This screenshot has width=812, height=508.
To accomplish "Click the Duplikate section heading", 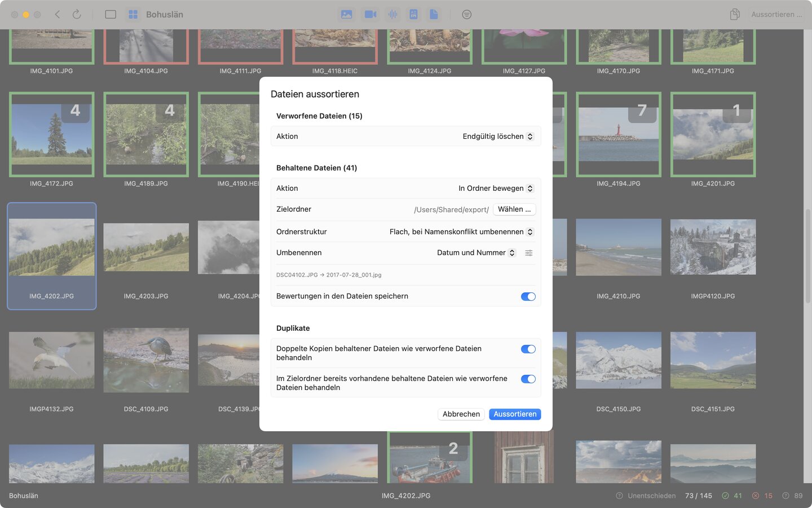I will coord(293,329).
